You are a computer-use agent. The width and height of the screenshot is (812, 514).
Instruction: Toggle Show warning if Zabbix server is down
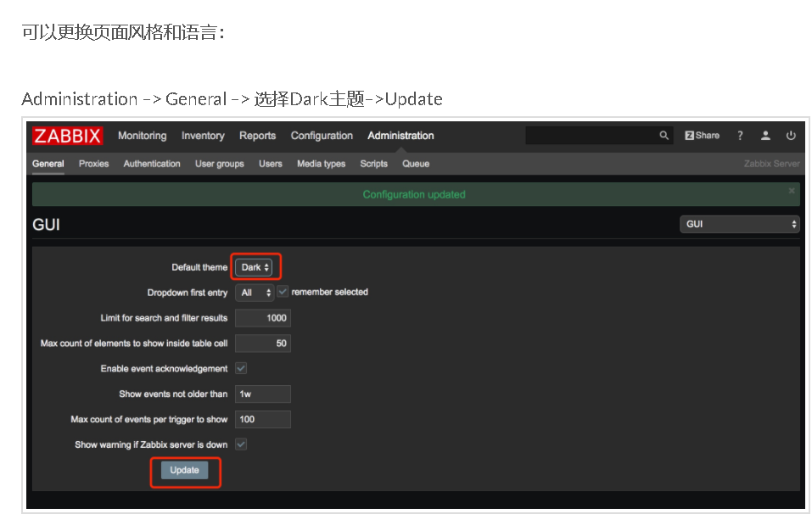click(x=241, y=444)
